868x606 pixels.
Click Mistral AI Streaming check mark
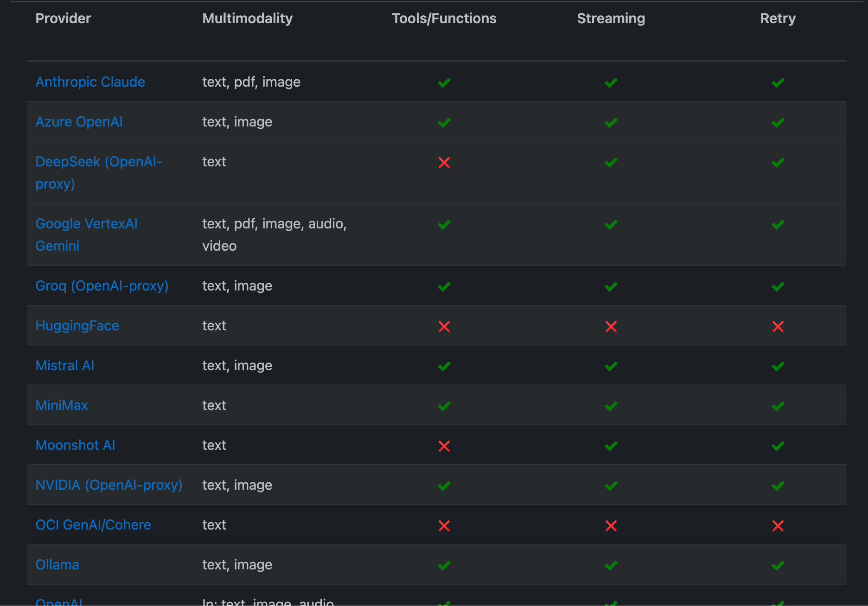611,366
